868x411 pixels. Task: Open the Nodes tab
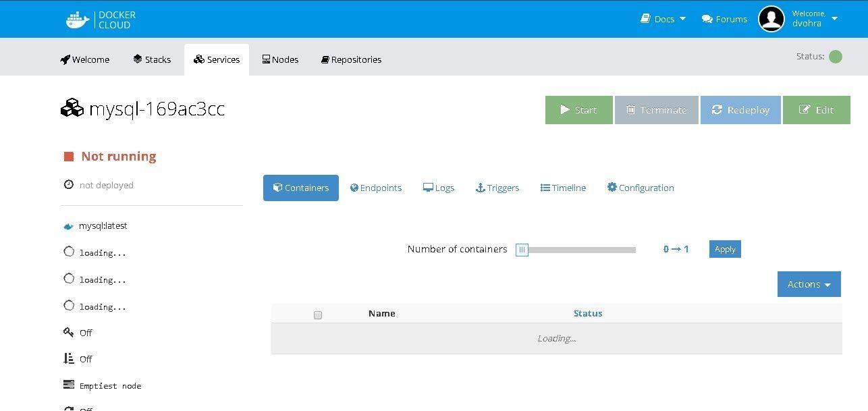(x=280, y=59)
